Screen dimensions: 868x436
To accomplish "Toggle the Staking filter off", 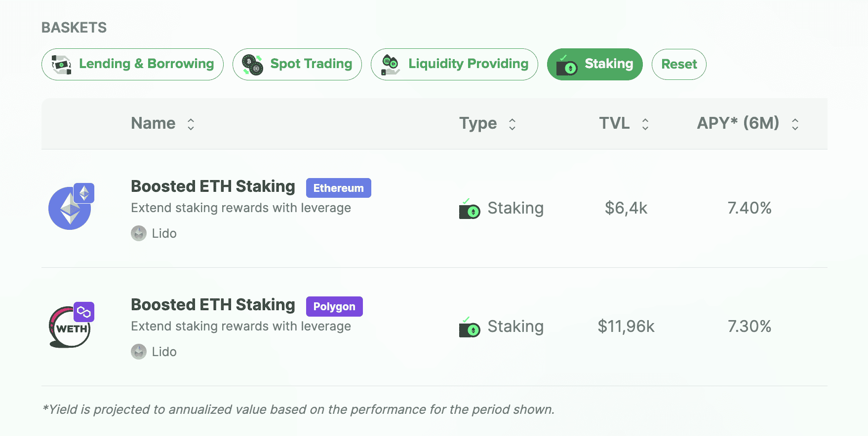I will click(x=594, y=64).
